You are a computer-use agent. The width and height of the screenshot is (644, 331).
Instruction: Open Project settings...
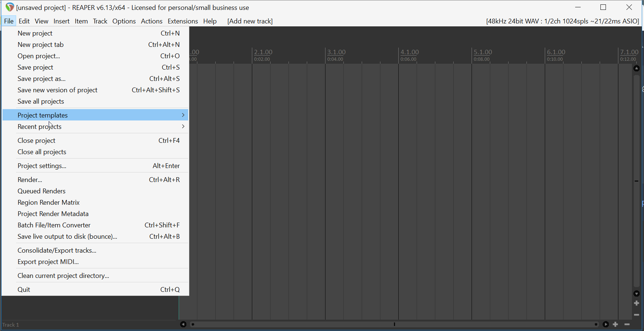click(x=95, y=165)
